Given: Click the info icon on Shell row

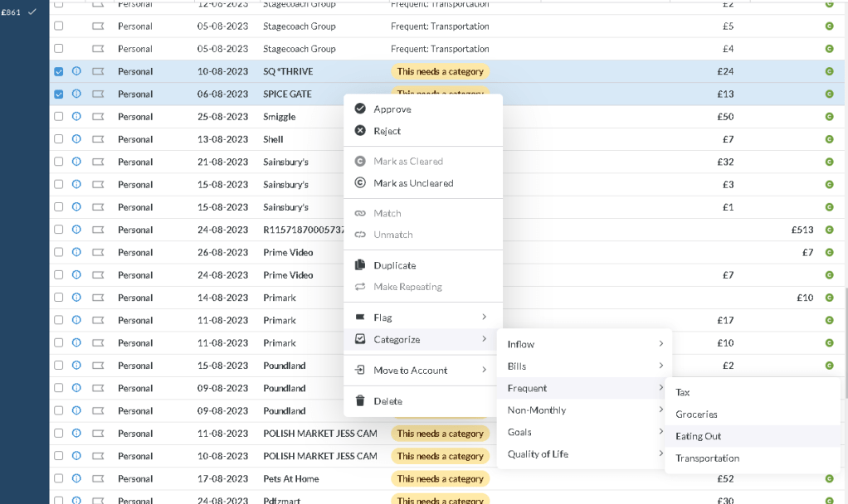Looking at the screenshot, I should 77,138.
